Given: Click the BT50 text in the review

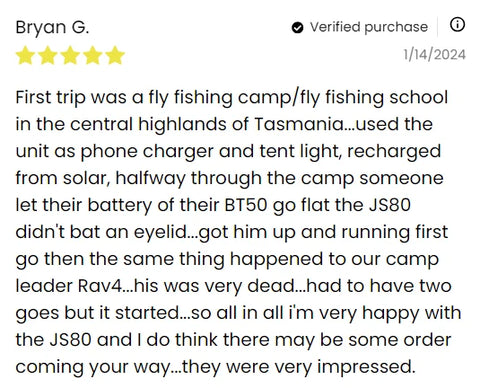Looking at the screenshot, I should coord(246,205).
